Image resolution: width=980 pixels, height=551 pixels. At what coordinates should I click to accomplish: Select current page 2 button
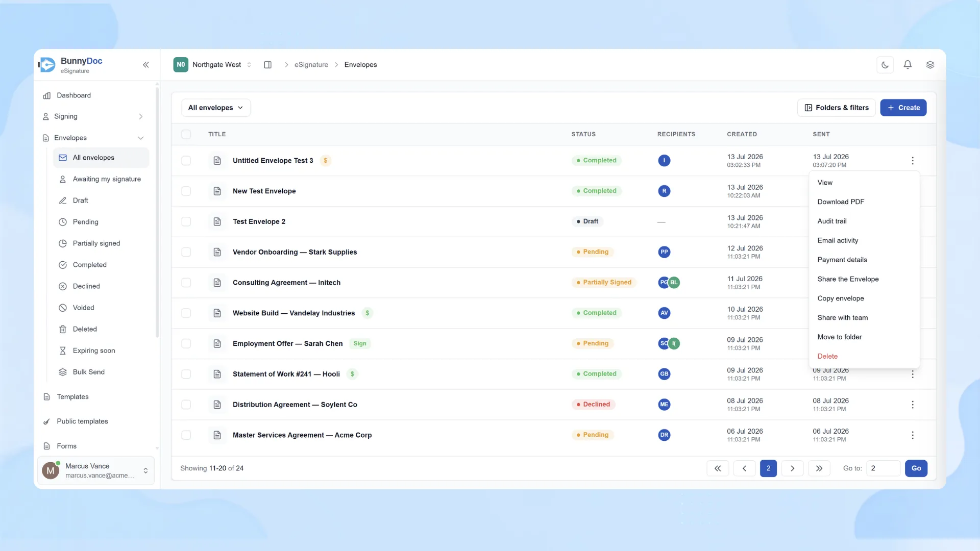pyautogui.click(x=768, y=468)
